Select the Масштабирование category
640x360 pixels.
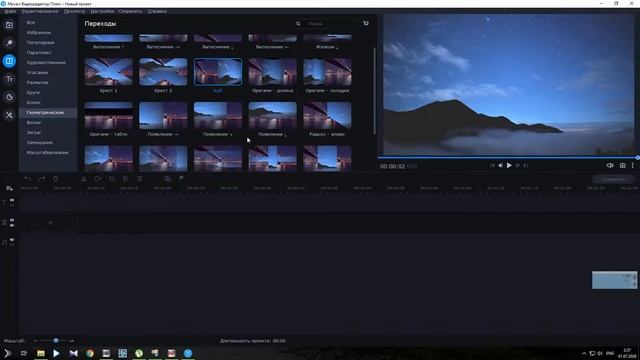pyautogui.click(x=47, y=152)
